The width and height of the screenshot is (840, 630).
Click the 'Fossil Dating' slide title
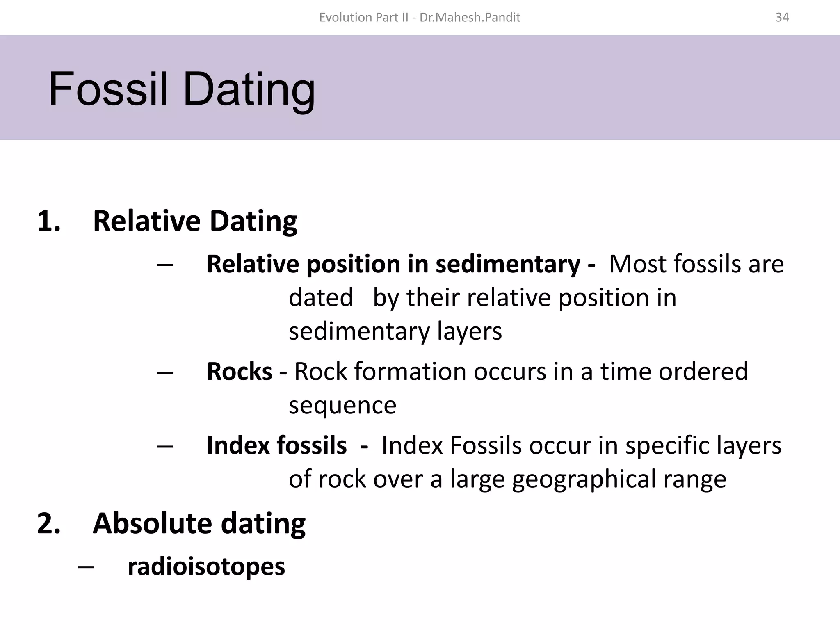pyautogui.click(x=182, y=89)
